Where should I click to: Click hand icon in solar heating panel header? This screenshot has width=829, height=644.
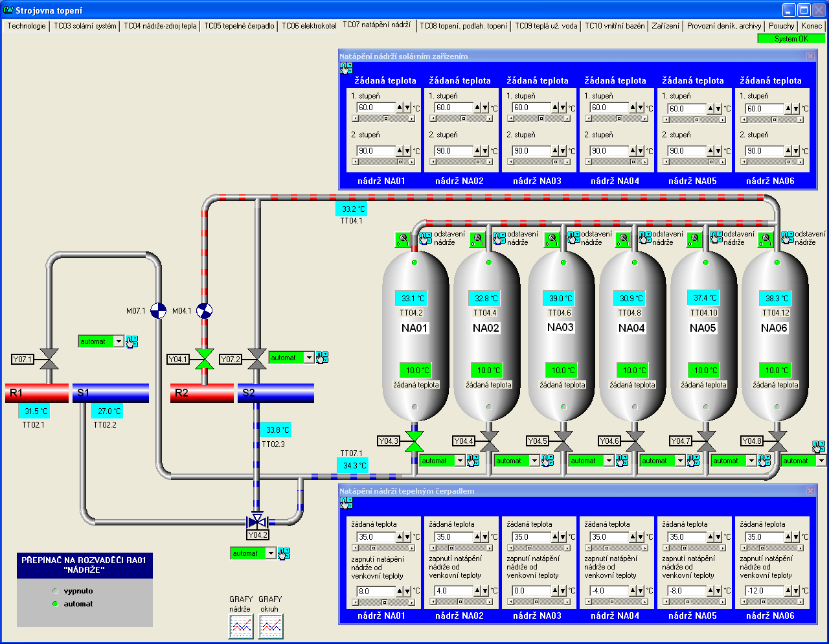(x=346, y=68)
